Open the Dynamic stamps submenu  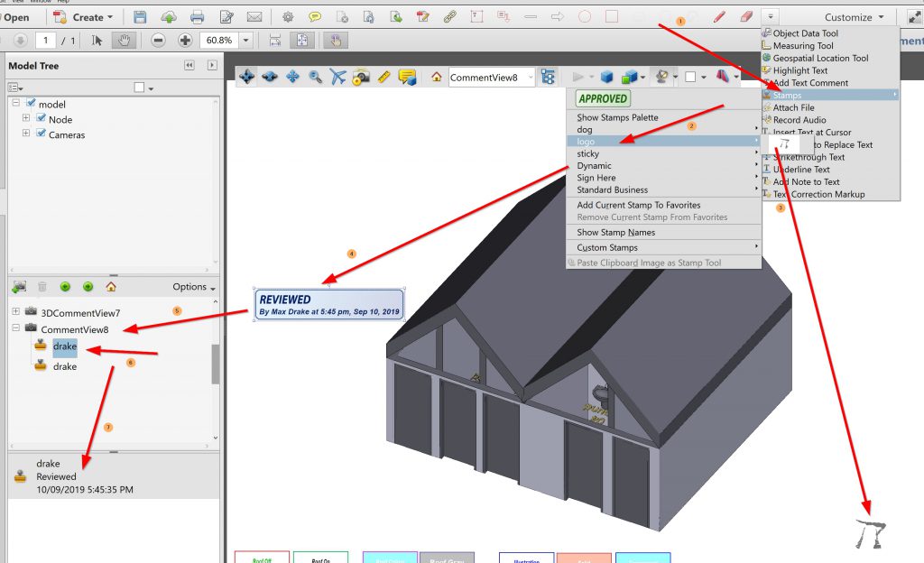click(x=594, y=166)
